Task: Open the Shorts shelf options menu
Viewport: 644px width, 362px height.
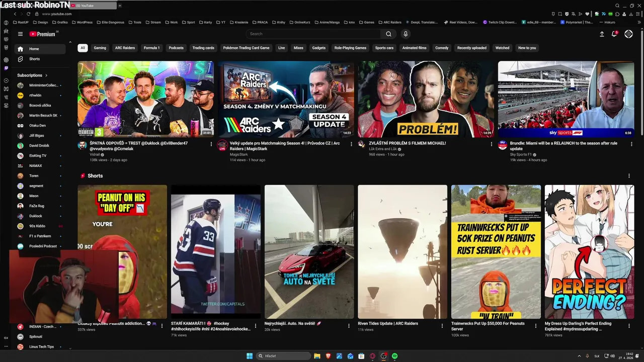Action: click(x=629, y=175)
